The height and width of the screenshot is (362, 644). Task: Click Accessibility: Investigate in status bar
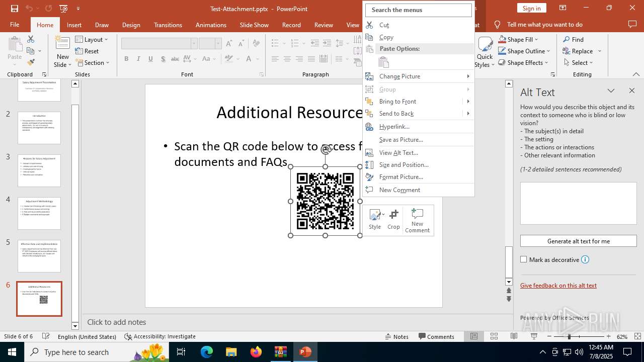tap(160, 336)
